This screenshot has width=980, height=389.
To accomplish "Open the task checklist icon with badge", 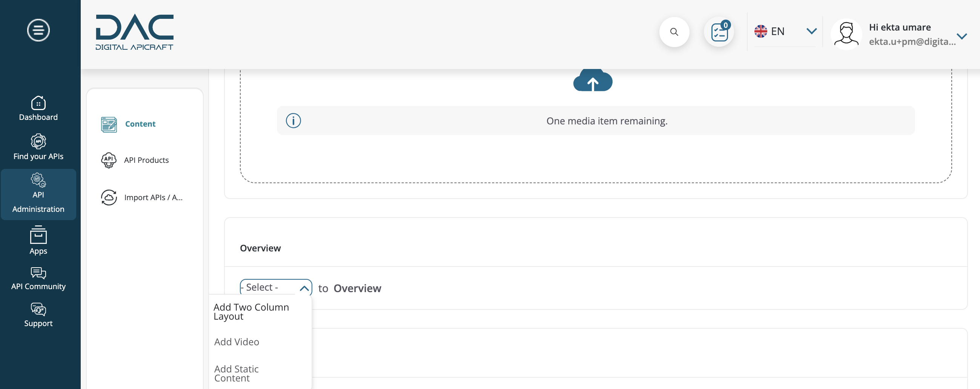I will point(719,32).
